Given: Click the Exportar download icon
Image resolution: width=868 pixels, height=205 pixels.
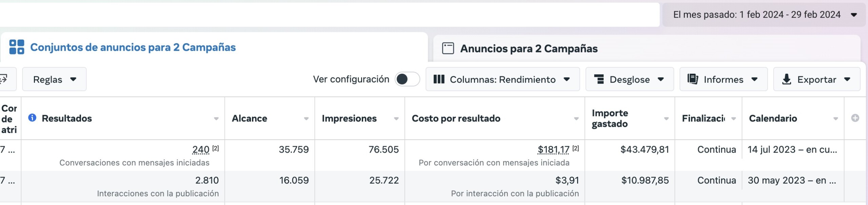Looking at the screenshot, I should 786,79.
